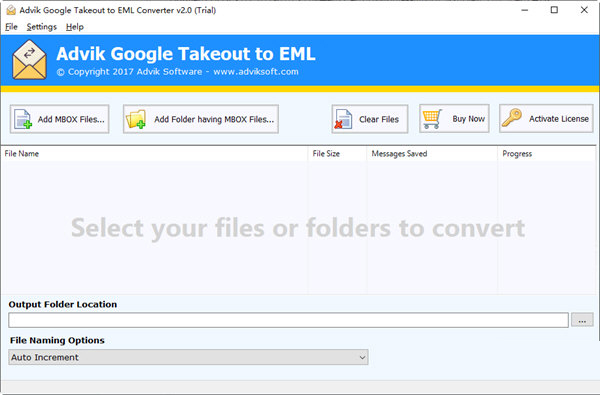Viewport: 600px width, 395px height.
Task: Open the Help menu
Action: (75, 27)
